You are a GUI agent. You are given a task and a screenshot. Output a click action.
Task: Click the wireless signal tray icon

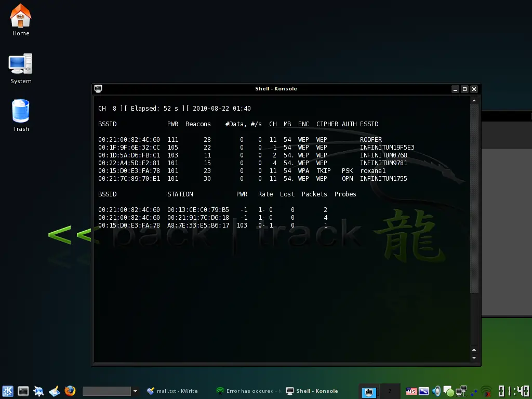coord(486,391)
